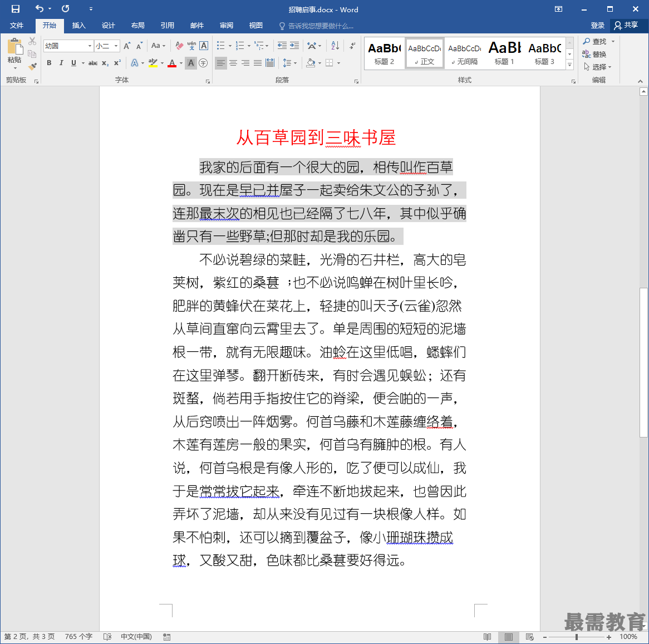The image size is (649, 644).
Task: Click the vertical scrollbar thumb
Action: [643, 362]
